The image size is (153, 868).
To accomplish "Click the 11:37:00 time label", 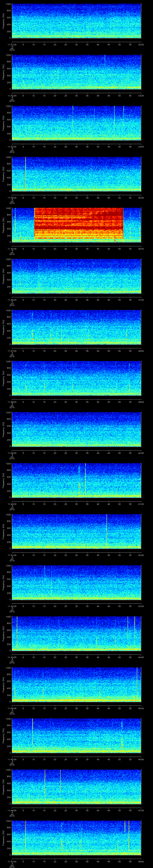I will (12, 351).
